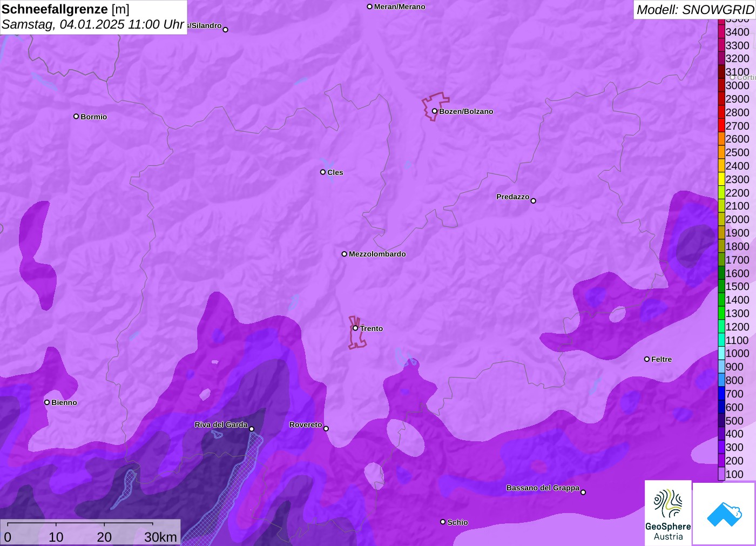756x546 pixels.
Task: Click the Mezzolombardo label text
Action: [x=377, y=254]
